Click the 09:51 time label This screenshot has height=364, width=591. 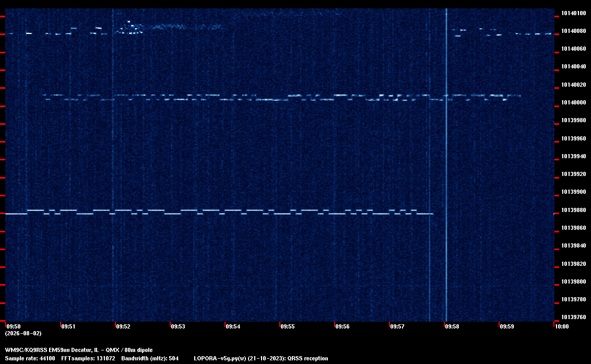click(x=68, y=326)
